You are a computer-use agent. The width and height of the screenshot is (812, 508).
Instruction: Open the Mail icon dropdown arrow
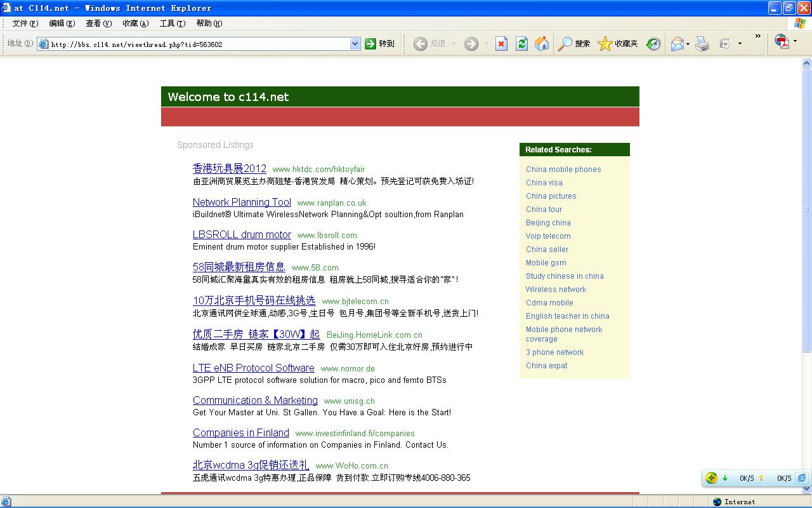click(x=688, y=44)
